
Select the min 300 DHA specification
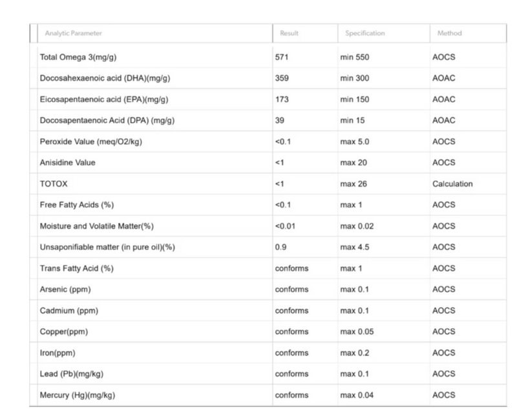click(354, 78)
